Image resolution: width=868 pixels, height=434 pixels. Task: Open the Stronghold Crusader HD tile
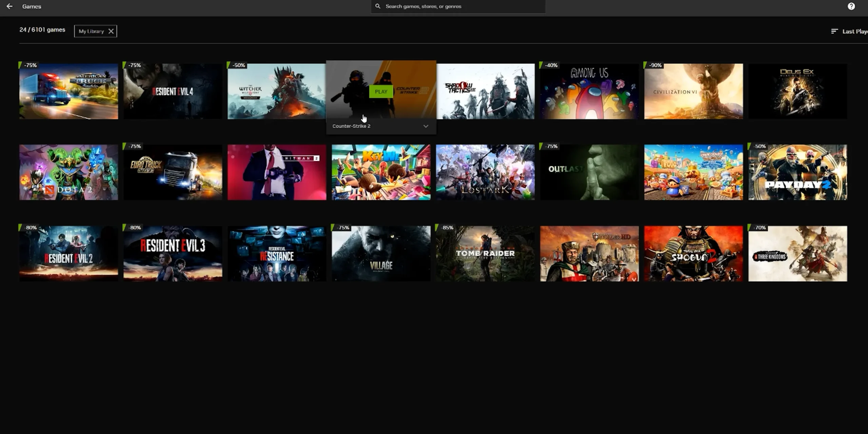point(589,254)
